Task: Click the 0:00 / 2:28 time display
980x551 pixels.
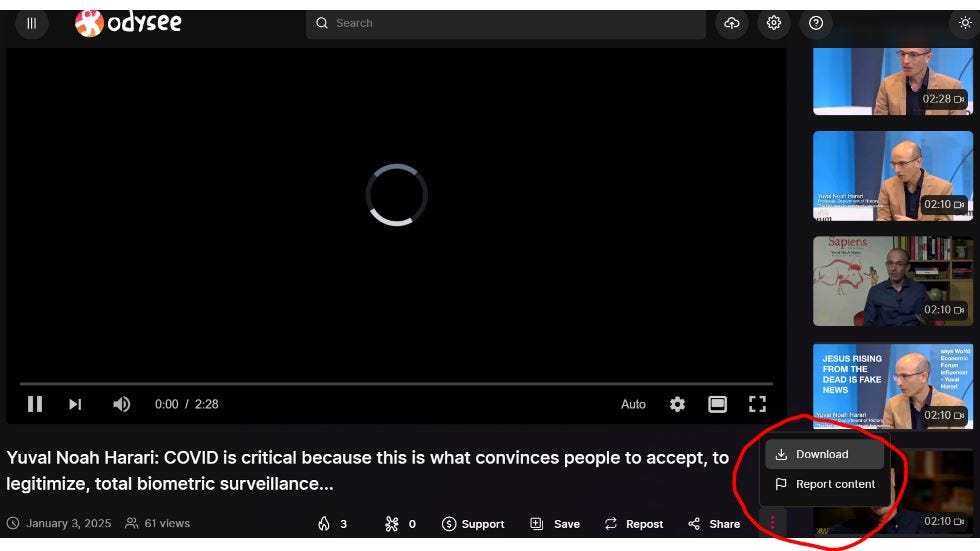Action: click(x=187, y=404)
